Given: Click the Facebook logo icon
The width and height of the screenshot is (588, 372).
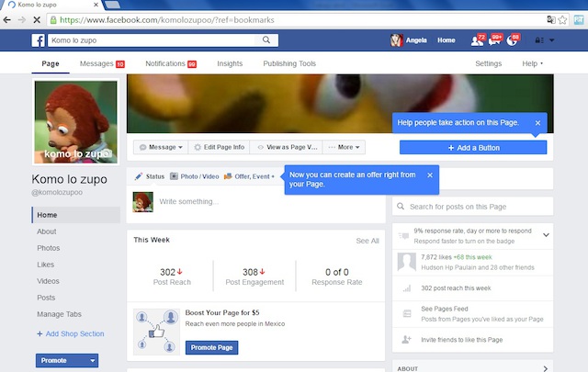Looking at the screenshot, I should pos(39,40).
